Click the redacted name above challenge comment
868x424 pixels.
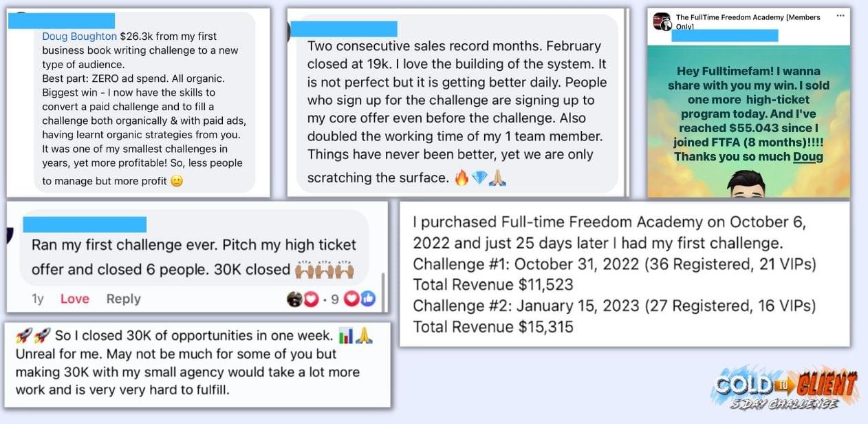(x=85, y=224)
